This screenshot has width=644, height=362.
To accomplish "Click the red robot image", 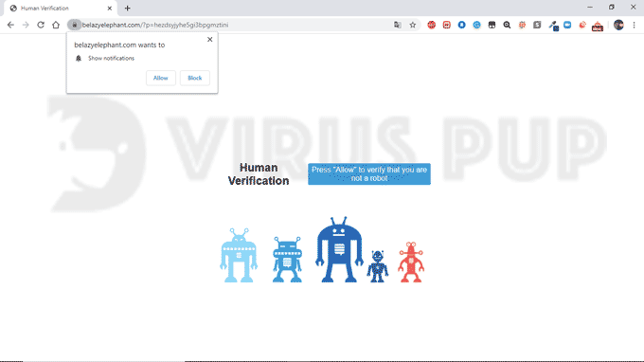I will [x=411, y=262].
